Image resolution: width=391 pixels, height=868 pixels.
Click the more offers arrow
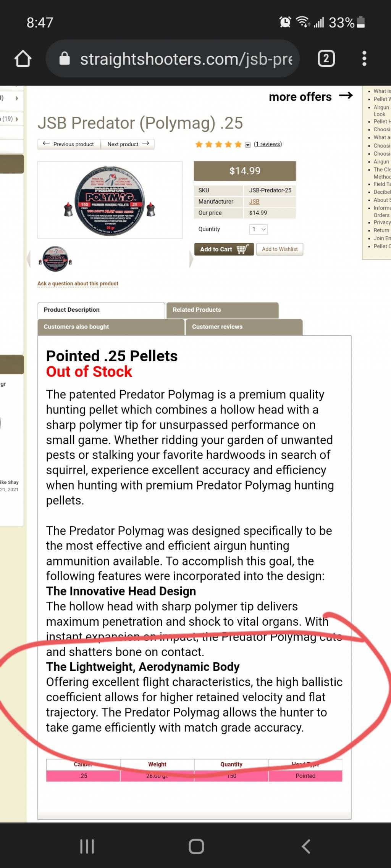[x=346, y=95]
